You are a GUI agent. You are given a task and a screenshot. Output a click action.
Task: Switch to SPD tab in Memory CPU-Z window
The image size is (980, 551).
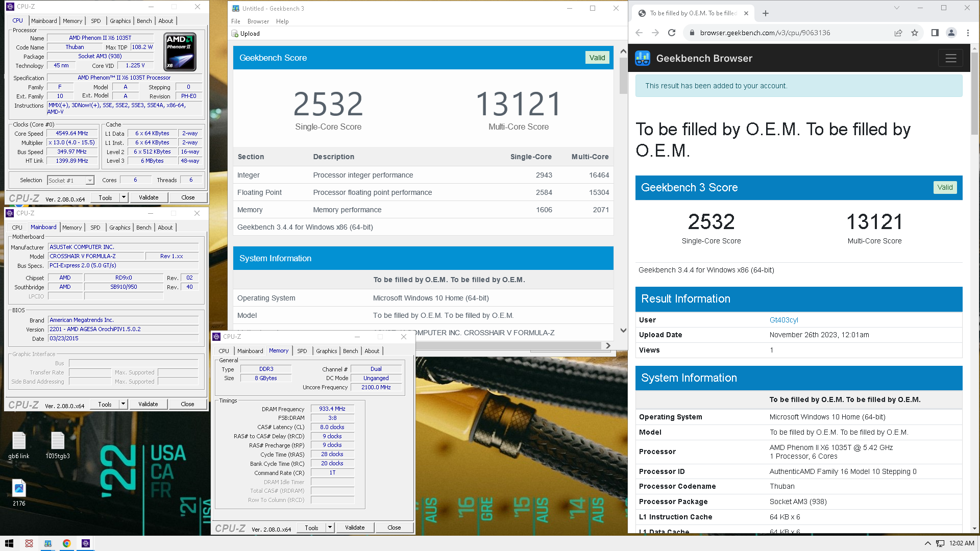[302, 351]
